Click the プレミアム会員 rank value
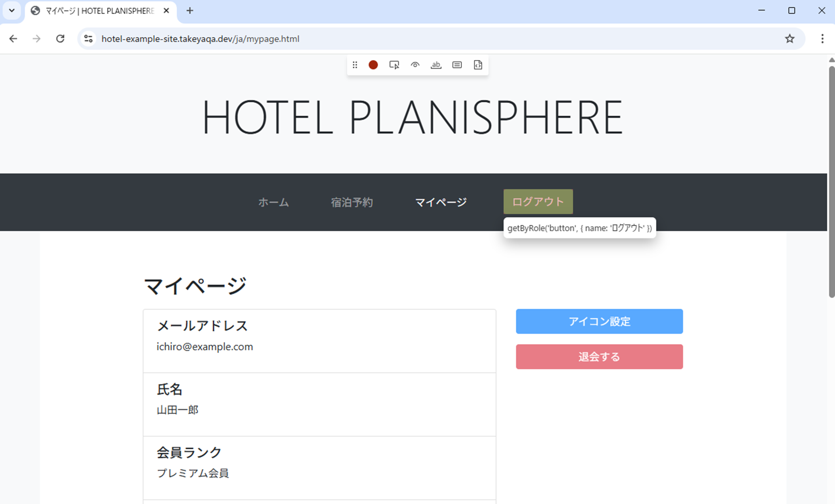835x504 pixels. coord(193,473)
